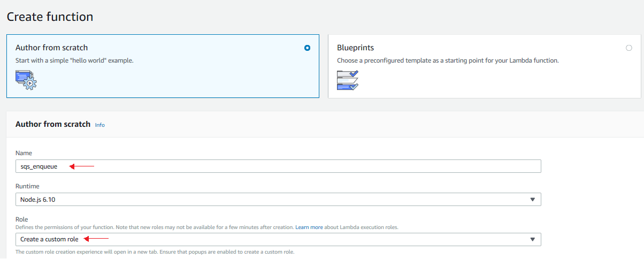Viewport: 644px width, 259px height.
Task: Follow the Learn more link about execution roles
Action: click(309, 227)
